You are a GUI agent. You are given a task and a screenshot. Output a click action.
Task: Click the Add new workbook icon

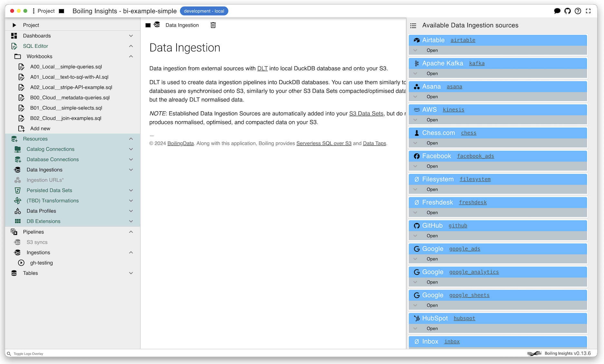tap(21, 128)
